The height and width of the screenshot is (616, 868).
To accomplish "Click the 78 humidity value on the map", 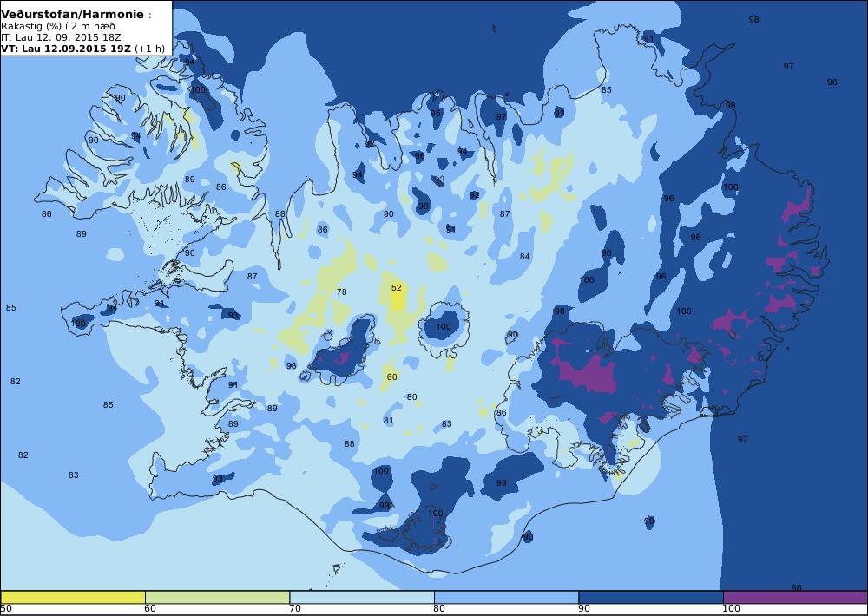I will pos(341,292).
